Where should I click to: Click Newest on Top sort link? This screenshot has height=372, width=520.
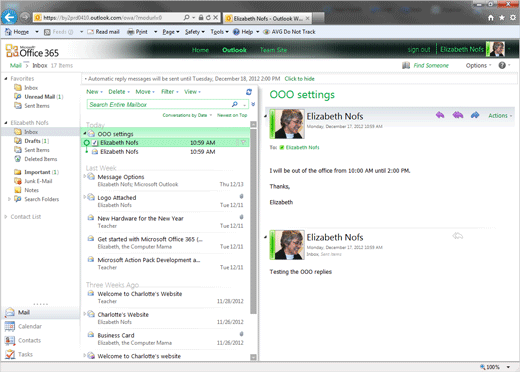(x=232, y=115)
